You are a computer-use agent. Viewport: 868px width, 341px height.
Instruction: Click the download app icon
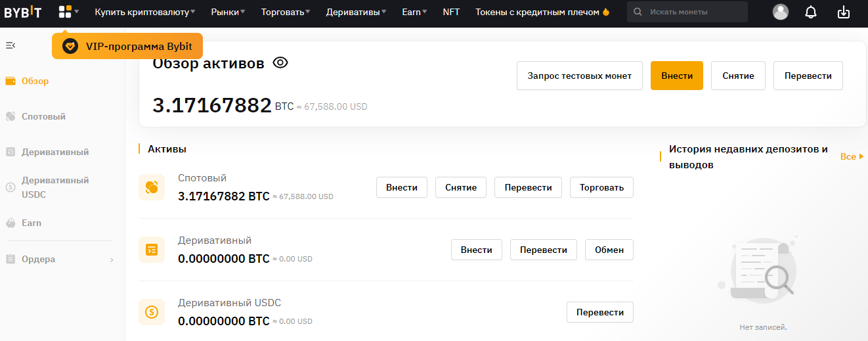click(x=844, y=12)
